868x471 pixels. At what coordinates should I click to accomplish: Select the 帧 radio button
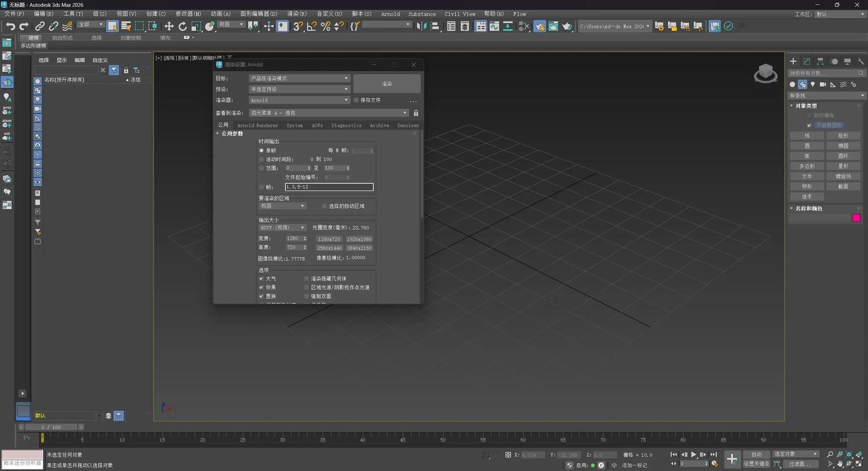click(x=262, y=187)
